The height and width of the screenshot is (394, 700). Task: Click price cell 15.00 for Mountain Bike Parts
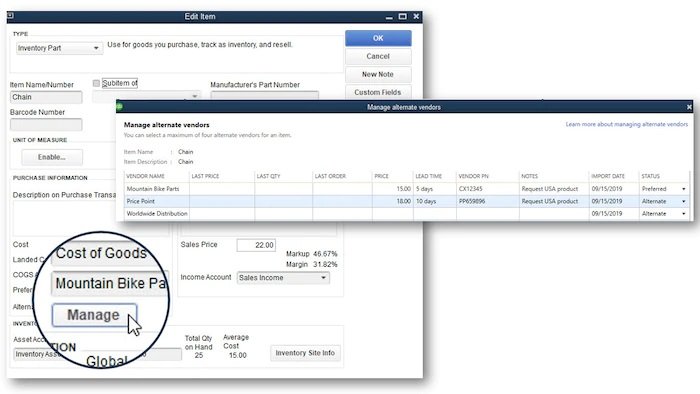click(x=393, y=189)
